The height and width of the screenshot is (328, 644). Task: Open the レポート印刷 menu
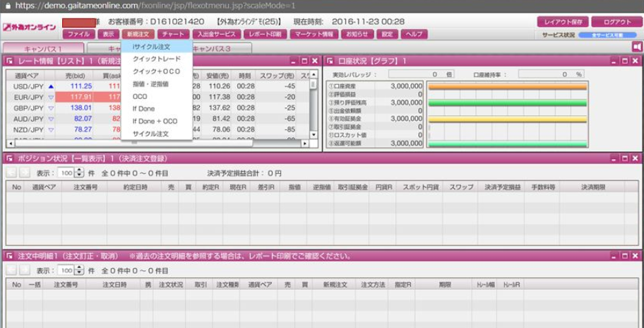tap(265, 35)
